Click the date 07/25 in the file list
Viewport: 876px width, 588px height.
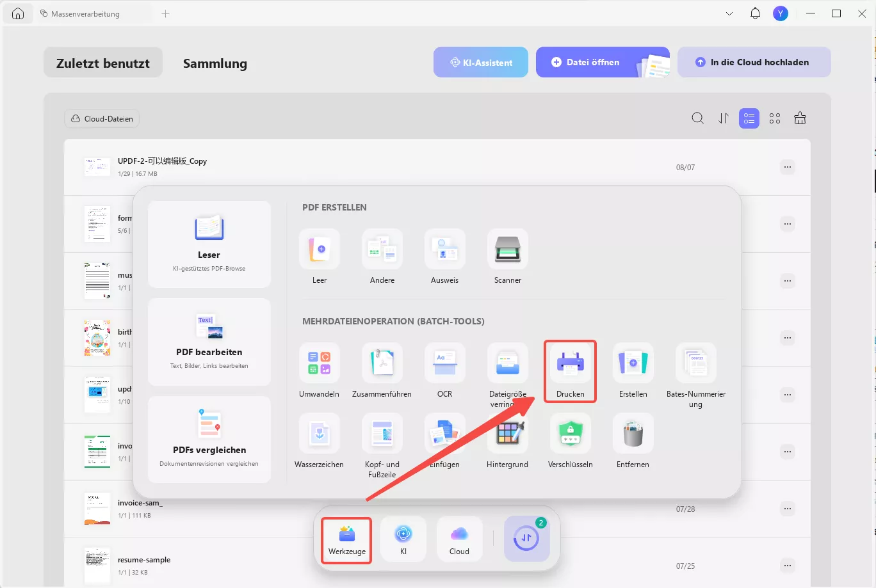pyautogui.click(x=685, y=566)
